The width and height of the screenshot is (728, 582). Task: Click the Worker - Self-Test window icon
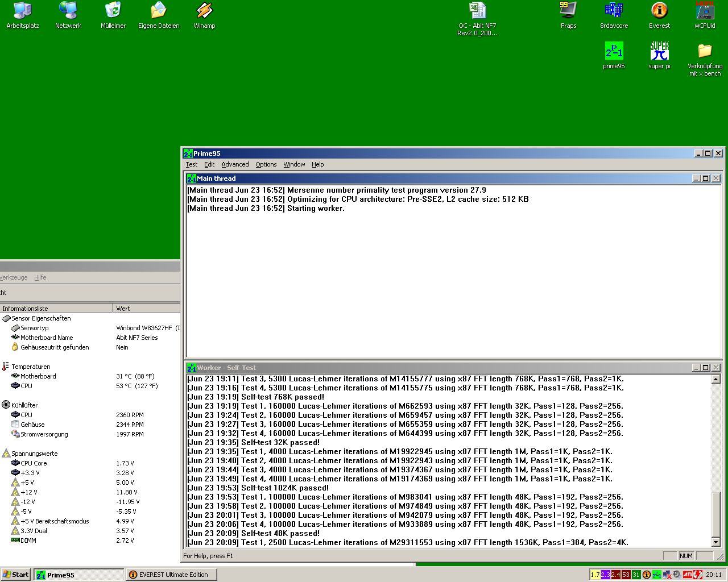192,368
